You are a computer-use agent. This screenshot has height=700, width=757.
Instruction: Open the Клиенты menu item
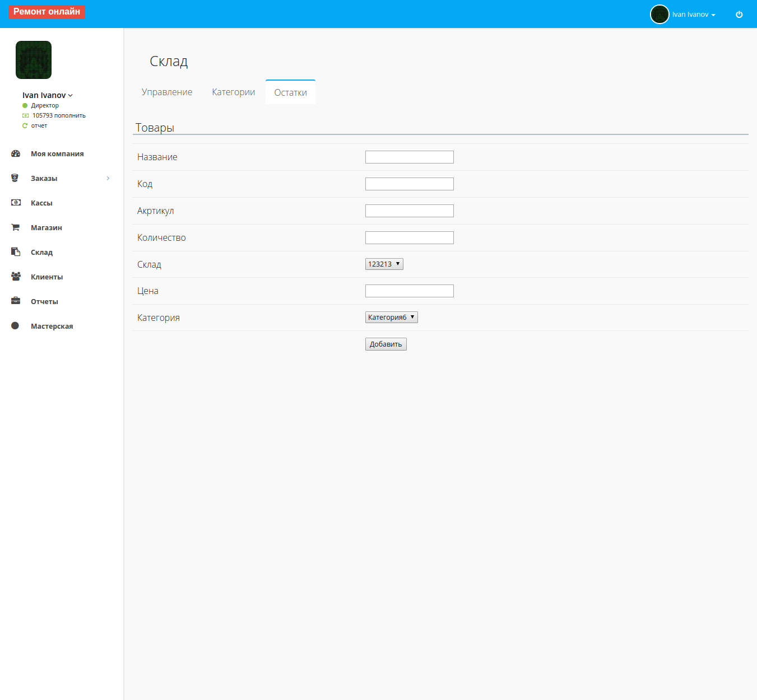pyautogui.click(x=47, y=277)
